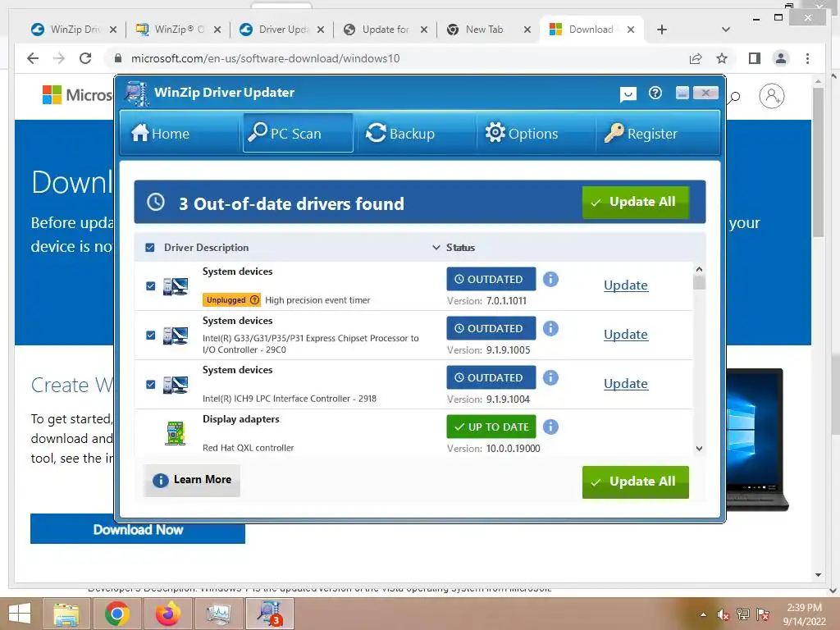Click the driver list scroll up arrow

[x=699, y=269]
